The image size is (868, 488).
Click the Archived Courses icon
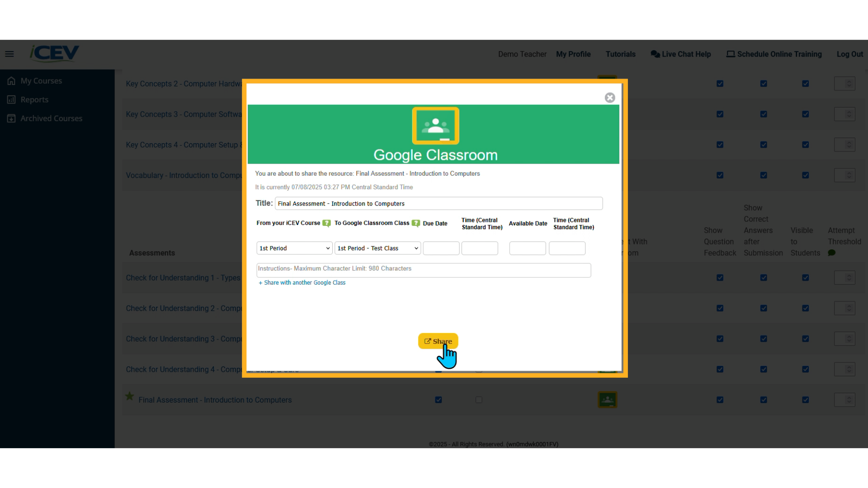(11, 118)
